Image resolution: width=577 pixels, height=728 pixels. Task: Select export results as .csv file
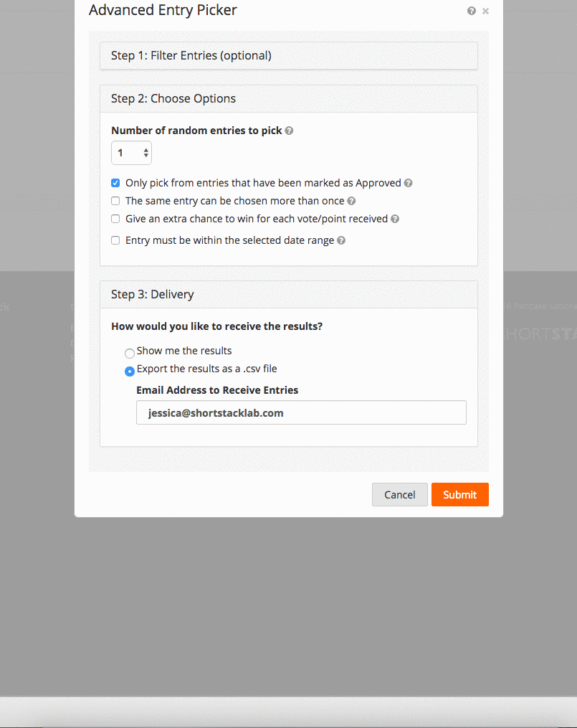coord(130,371)
